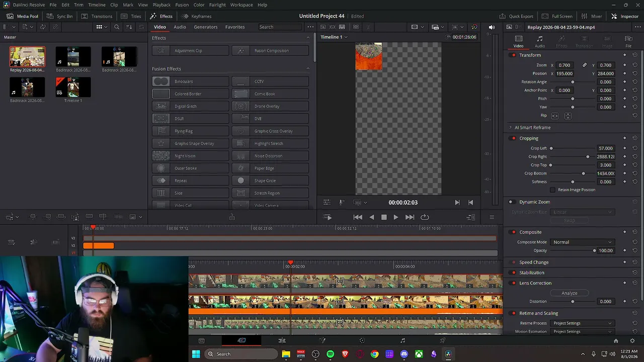Toggle the Stabilization section
Viewport: 644px width, 362px height.
[x=513, y=273]
